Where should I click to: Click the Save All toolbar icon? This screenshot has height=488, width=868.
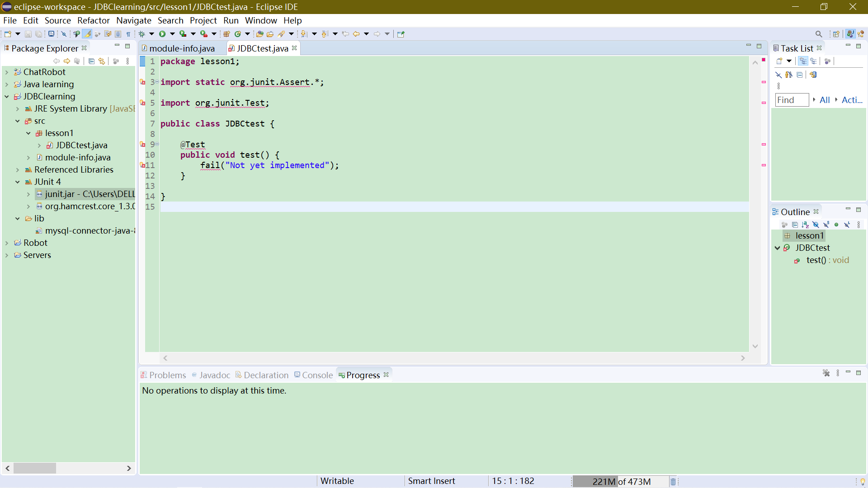click(x=39, y=34)
